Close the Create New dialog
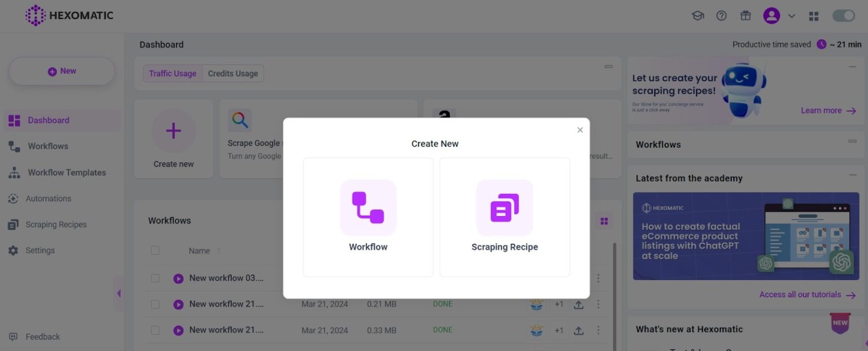Screen dimensions: 868x351 (x=580, y=130)
